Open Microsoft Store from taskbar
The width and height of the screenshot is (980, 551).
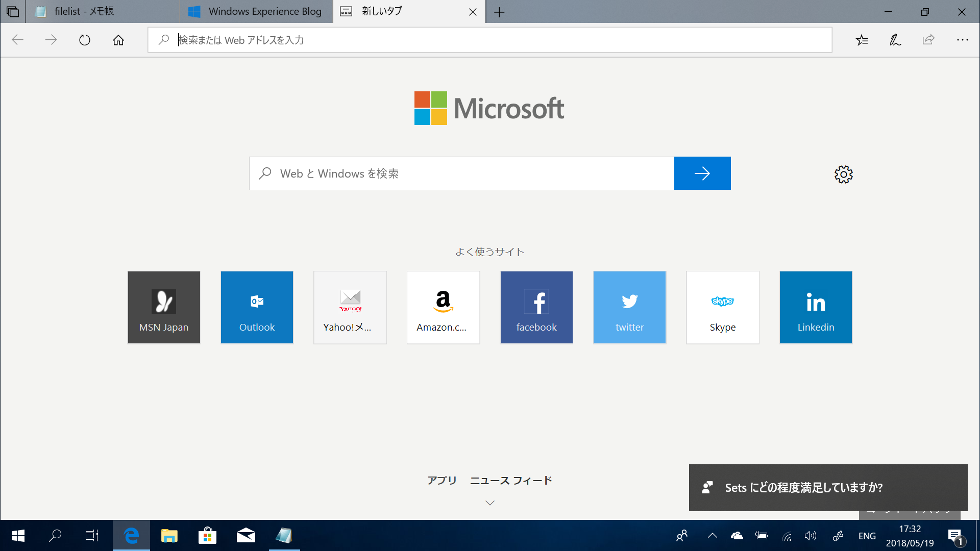coord(207,536)
